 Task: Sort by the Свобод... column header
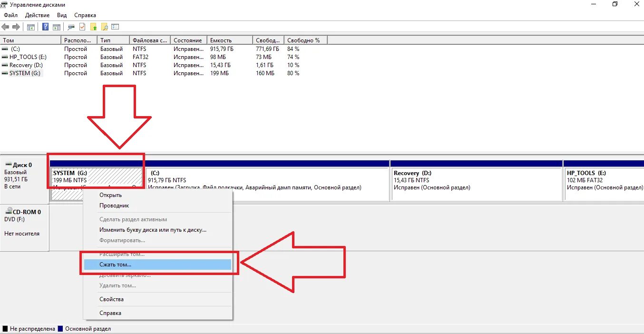click(268, 40)
